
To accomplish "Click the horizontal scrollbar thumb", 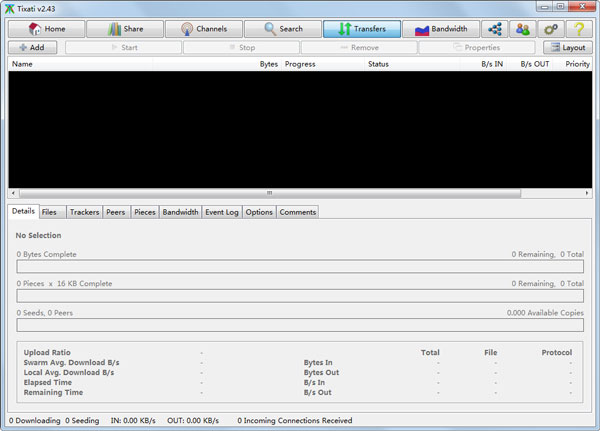I will [270, 193].
